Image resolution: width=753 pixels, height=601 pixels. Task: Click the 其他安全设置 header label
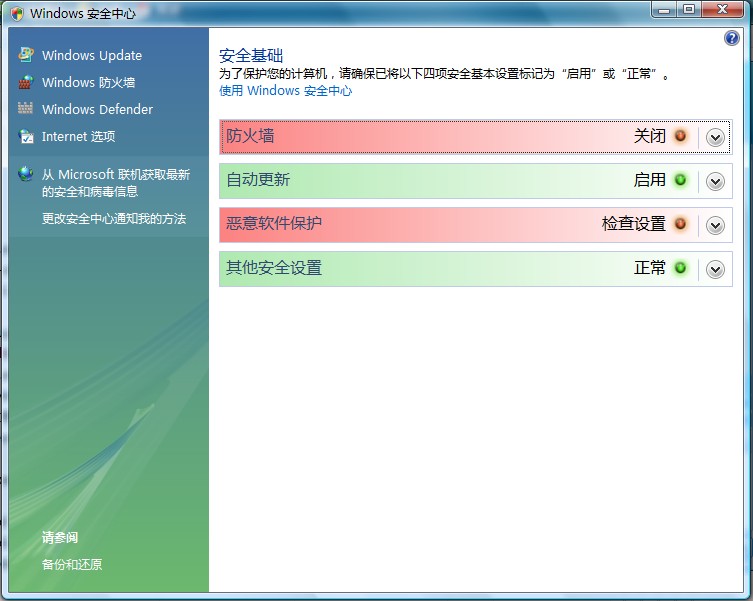coord(274,268)
